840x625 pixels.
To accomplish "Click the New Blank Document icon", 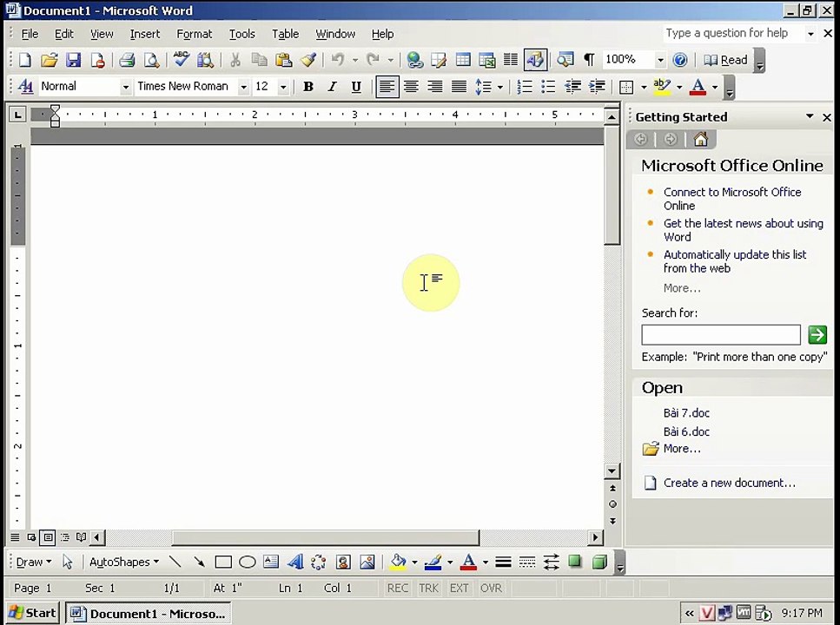I will click(24, 60).
